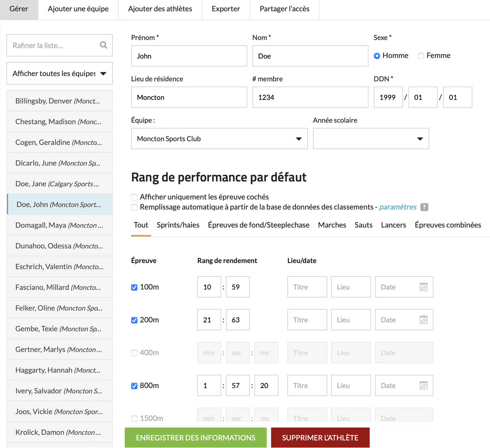
Task: Select the Femme radio button
Action: coord(421,56)
